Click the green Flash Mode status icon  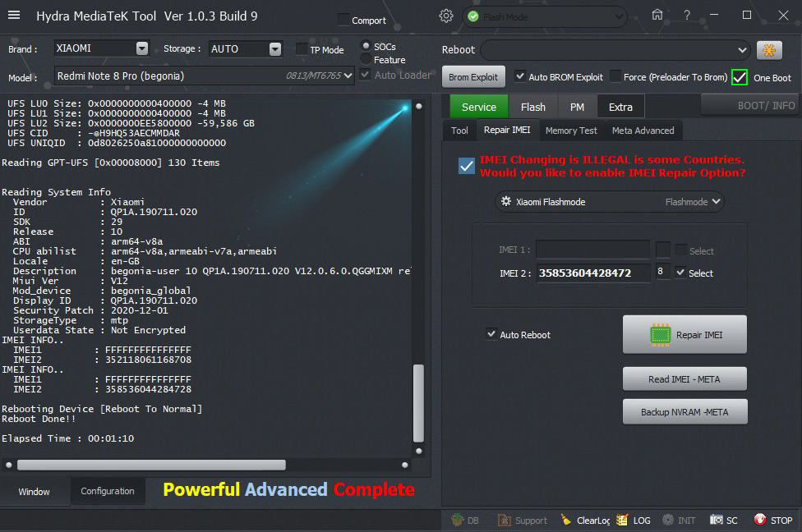point(473,17)
